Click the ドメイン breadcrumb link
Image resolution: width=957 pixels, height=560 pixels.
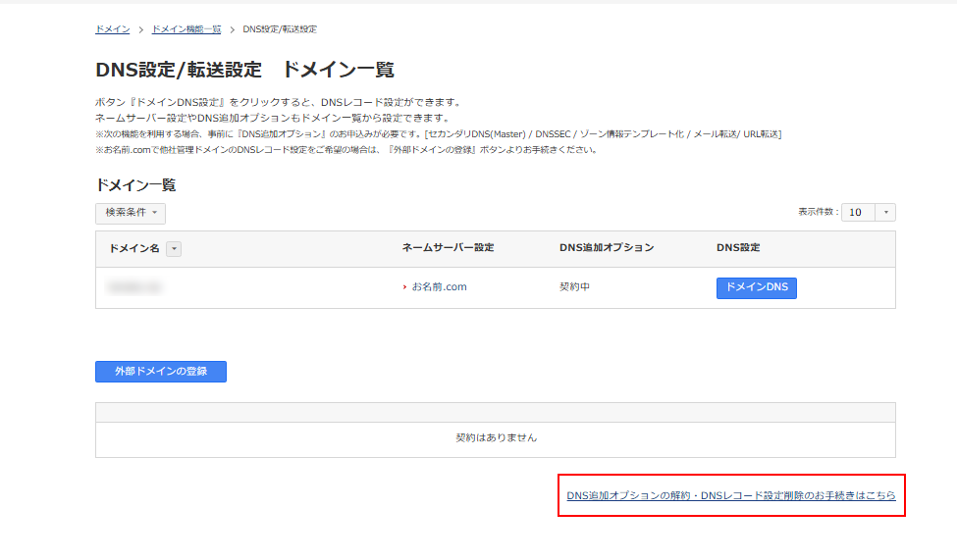(112, 29)
